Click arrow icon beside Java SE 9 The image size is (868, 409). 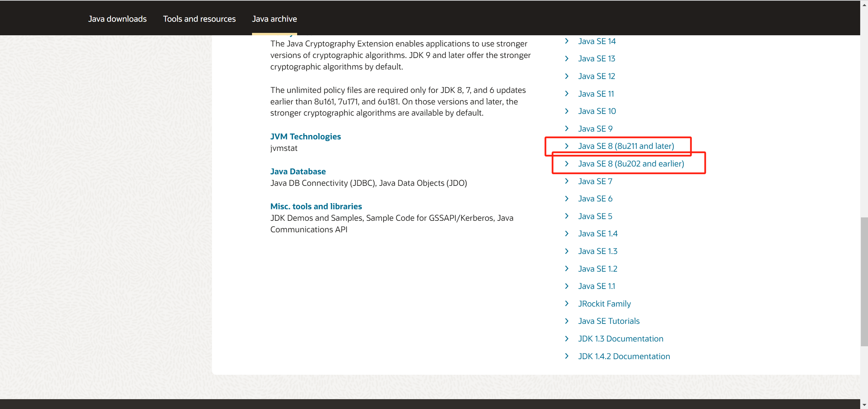point(566,129)
